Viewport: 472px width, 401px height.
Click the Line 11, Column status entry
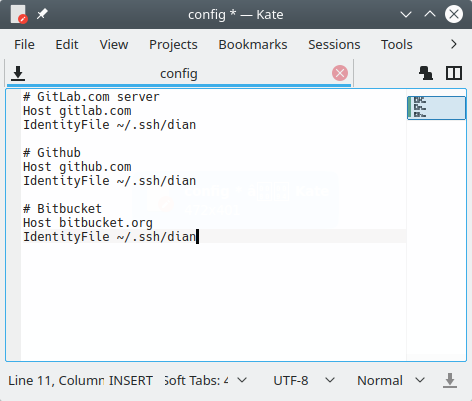[56, 380]
